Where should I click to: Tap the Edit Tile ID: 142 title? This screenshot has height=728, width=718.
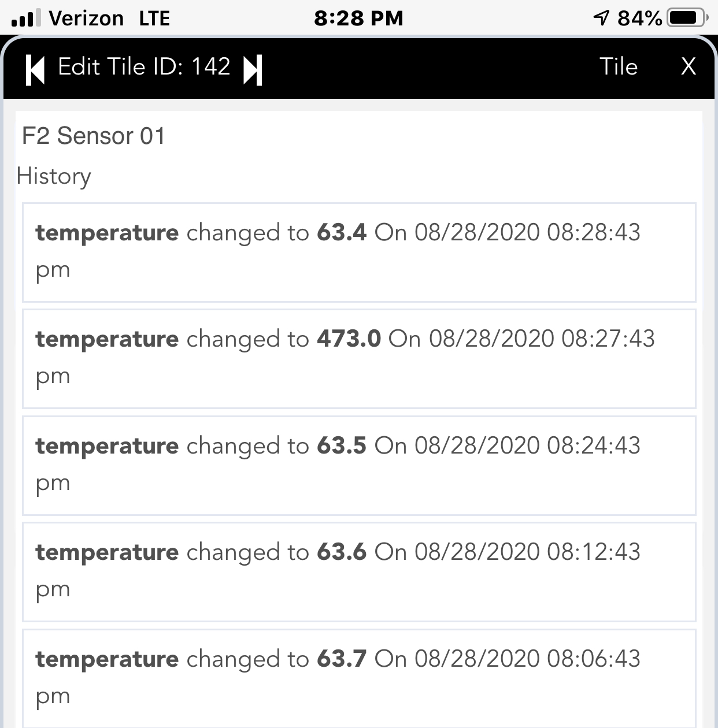(145, 66)
